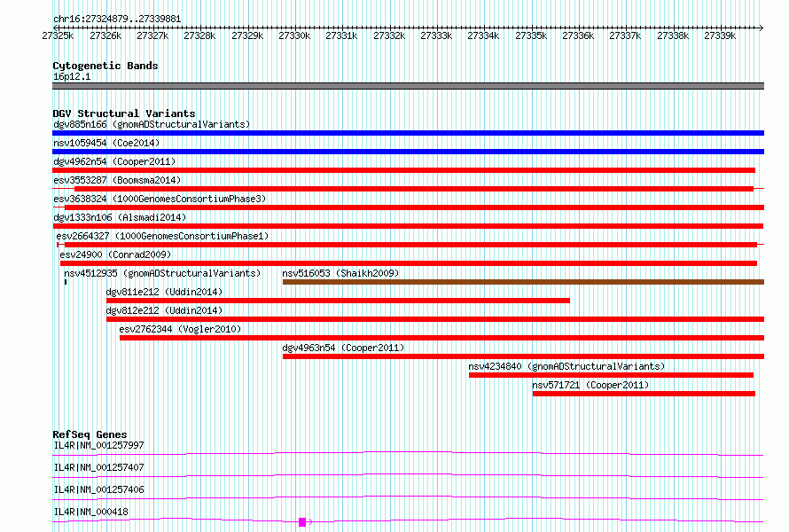Open variant esv2664327 1000GenomesConsortiumPhase1 label

click(162, 236)
